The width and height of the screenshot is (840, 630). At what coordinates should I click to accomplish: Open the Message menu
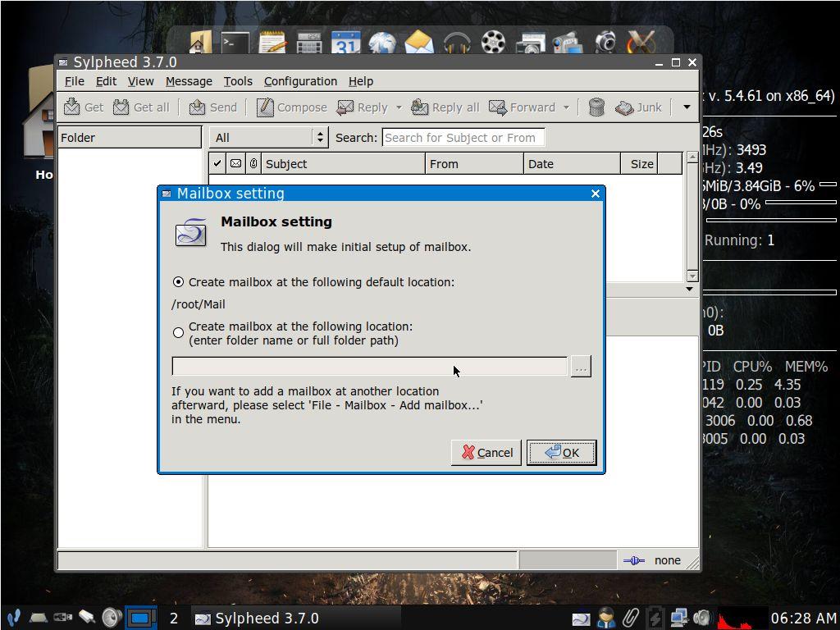[189, 81]
